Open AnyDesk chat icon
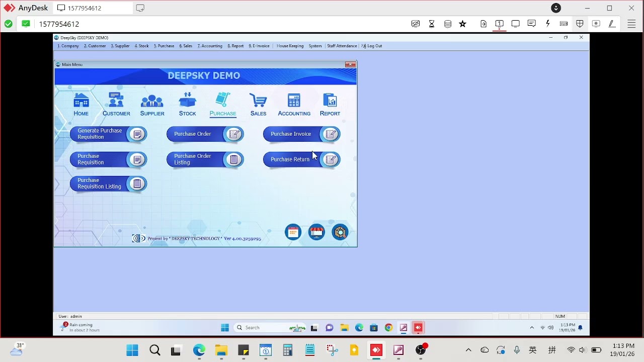The width and height of the screenshot is (644, 362). coord(532,24)
